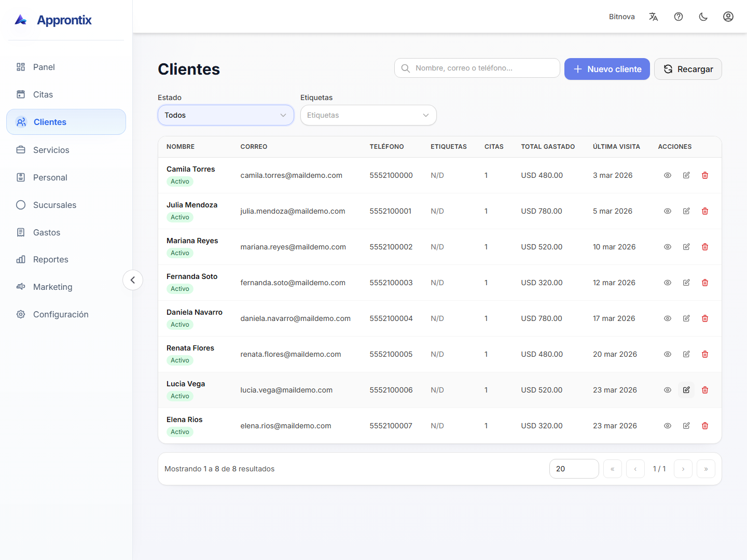The image size is (747, 560).
Task: View Lucia Vega details eye icon
Action: coord(668,390)
